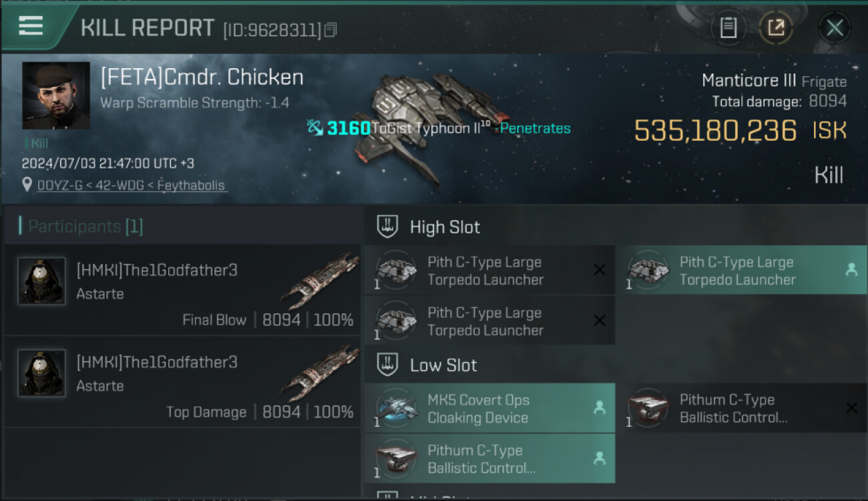Select the Final Blow participant portrait
The width and height of the screenshot is (868, 501).
tap(41, 281)
